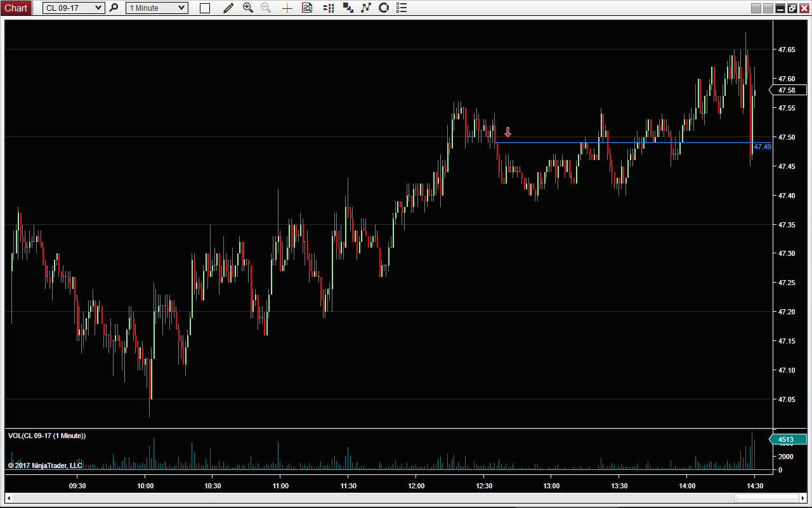The height and width of the screenshot is (508, 812).
Task: Open chart Properties list icon
Action: click(x=400, y=8)
